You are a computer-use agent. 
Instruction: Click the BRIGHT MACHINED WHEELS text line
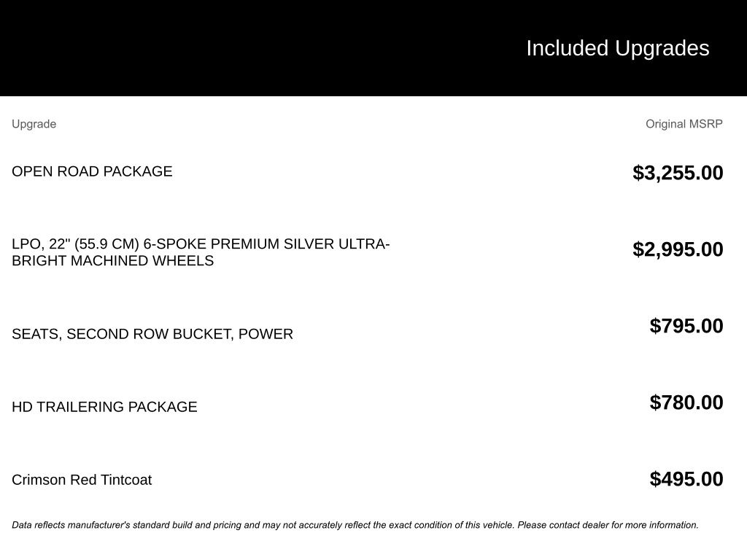coord(112,261)
